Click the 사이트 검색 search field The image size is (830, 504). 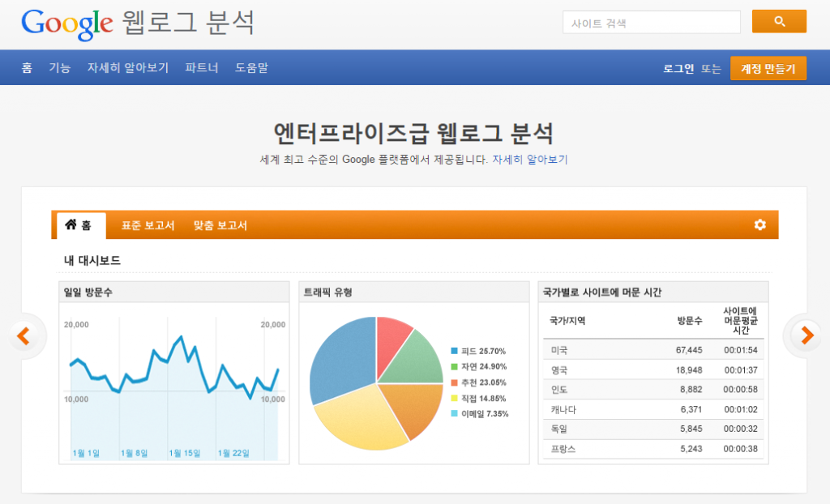[652, 21]
